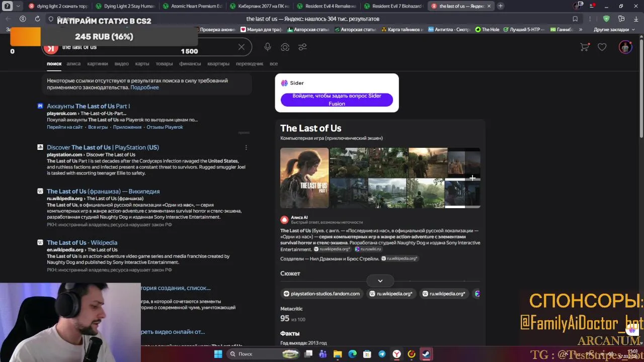Open Аккаунты The Last of Us Part I result
Viewport: 644px width, 362px height.
(88, 106)
